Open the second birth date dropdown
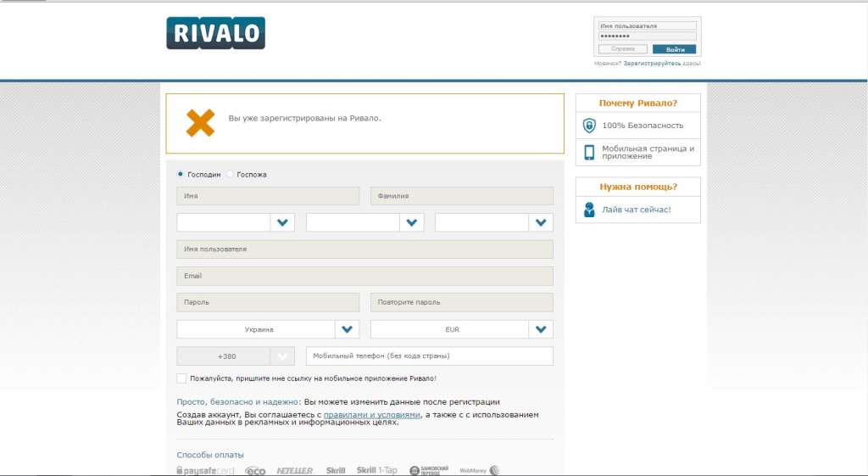868x476 pixels. tap(364, 222)
